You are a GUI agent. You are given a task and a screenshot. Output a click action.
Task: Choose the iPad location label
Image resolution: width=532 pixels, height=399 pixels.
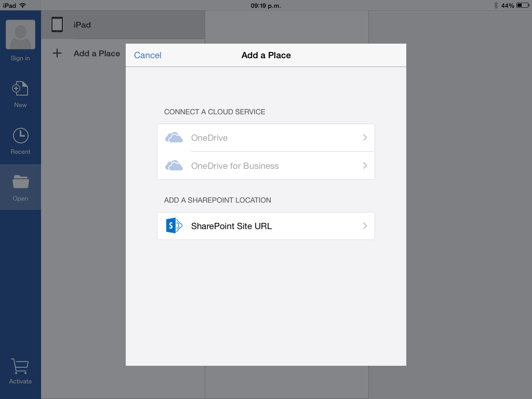tap(82, 25)
